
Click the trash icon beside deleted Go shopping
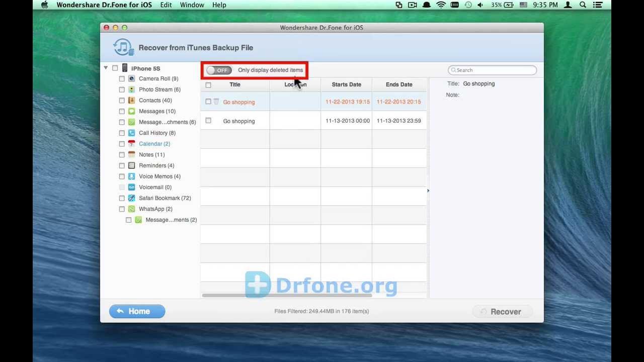tap(216, 102)
